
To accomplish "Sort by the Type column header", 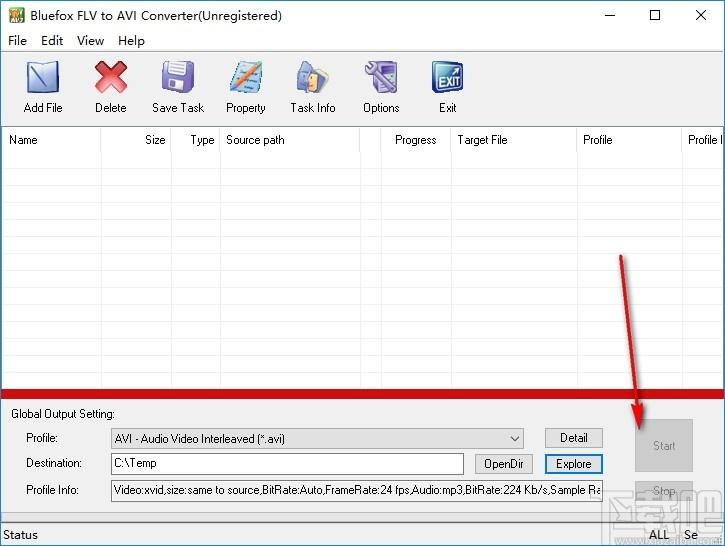I will pyautogui.click(x=196, y=140).
